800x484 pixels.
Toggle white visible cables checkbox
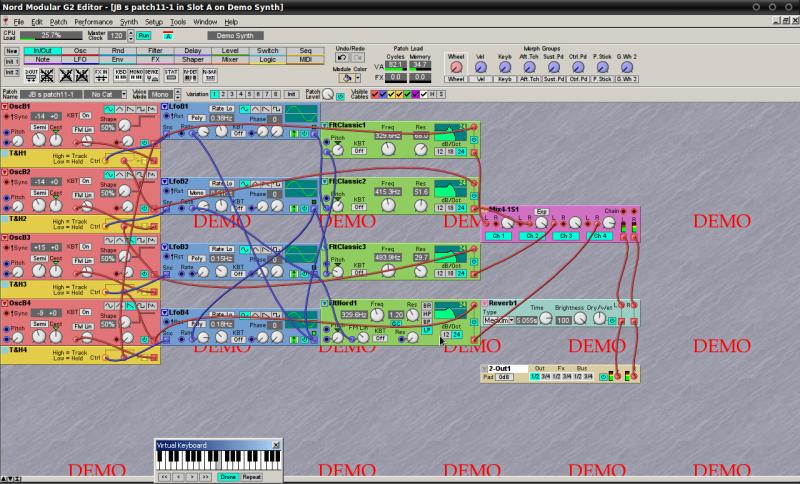(x=424, y=94)
